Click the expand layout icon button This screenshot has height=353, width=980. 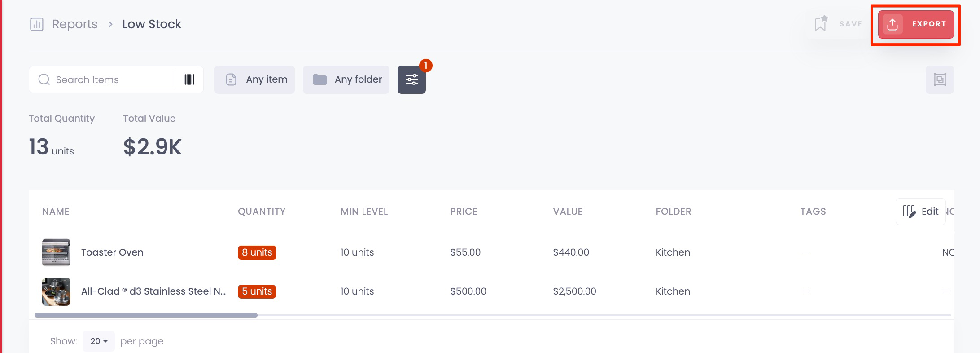(940, 79)
